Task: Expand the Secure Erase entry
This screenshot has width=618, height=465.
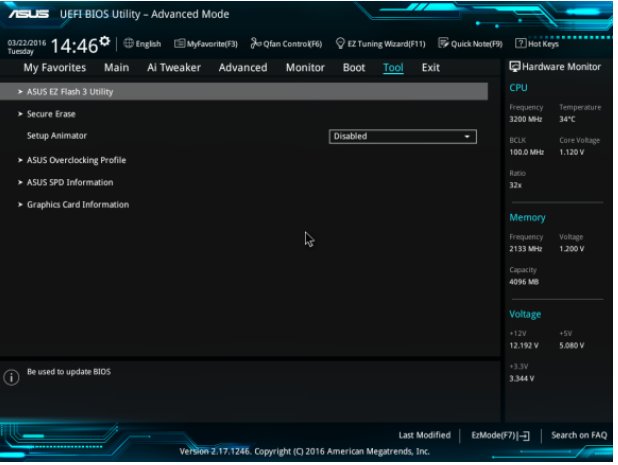Action: tap(51, 114)
